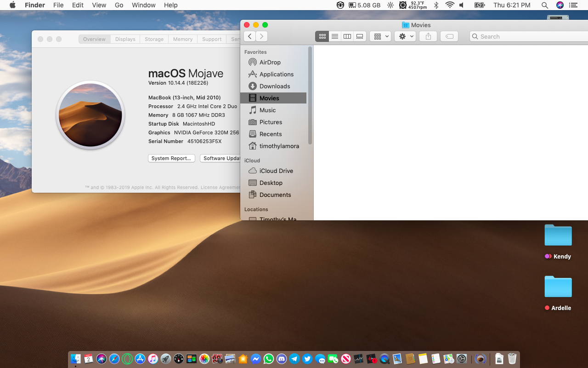588x368 pixels.
Task: Open the battery status menu bar icon
Action: point(479,5)
